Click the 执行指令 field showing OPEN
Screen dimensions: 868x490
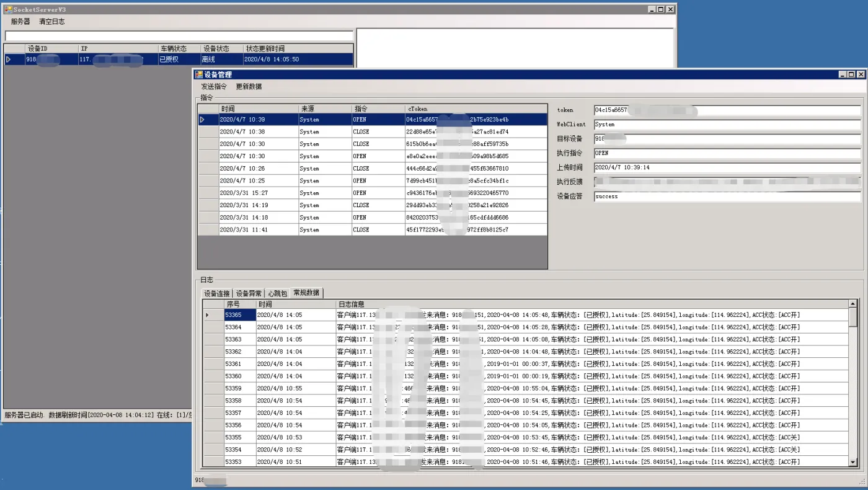pos(727,153)
